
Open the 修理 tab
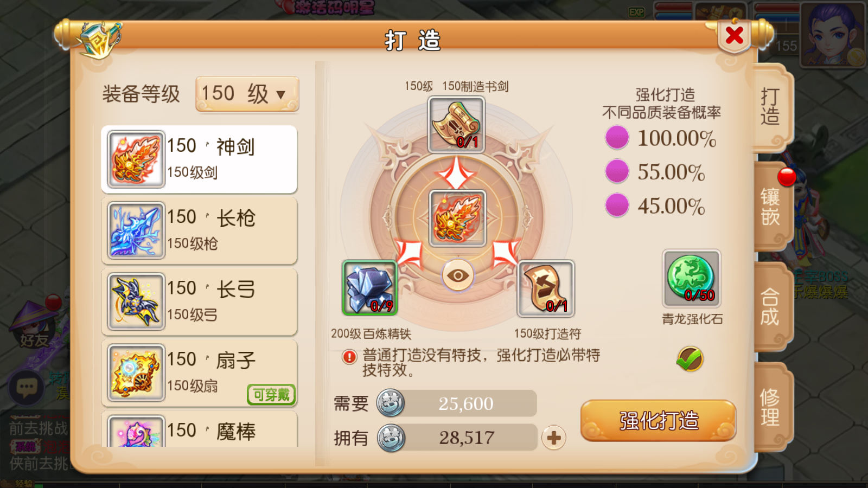pyautogui.click(x=771, y=408)
